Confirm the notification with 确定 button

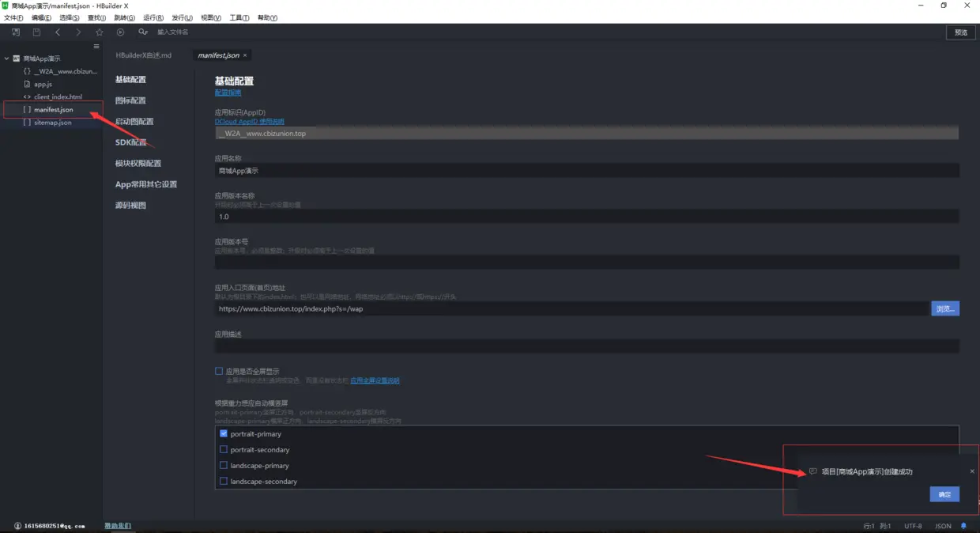(944, 494)
